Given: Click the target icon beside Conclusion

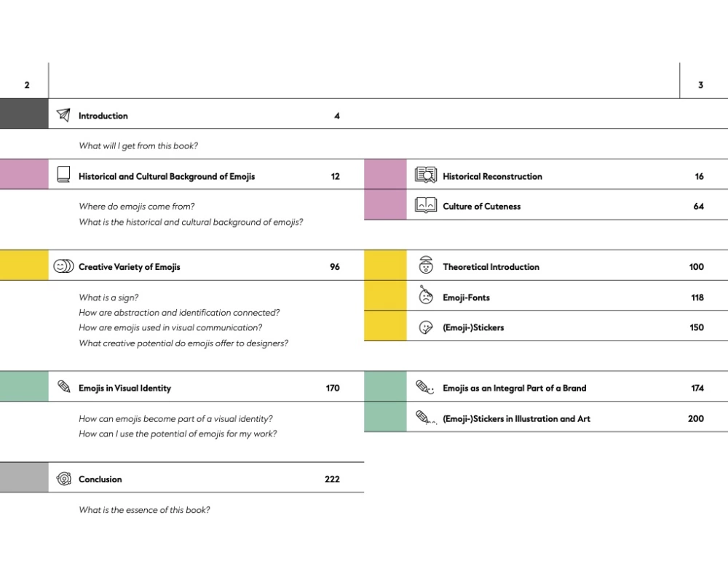Looking at the screenshot, I should coord(63,479).
